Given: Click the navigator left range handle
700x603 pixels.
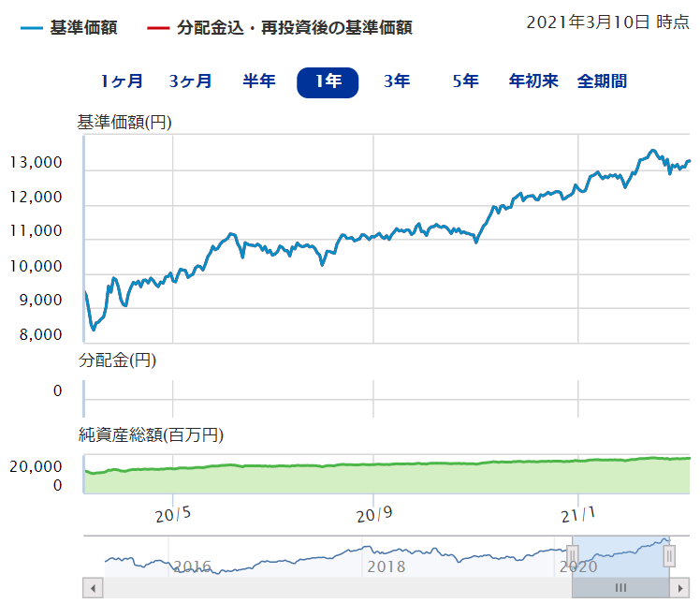Looking at the screenshot, I should pos(572,556).
